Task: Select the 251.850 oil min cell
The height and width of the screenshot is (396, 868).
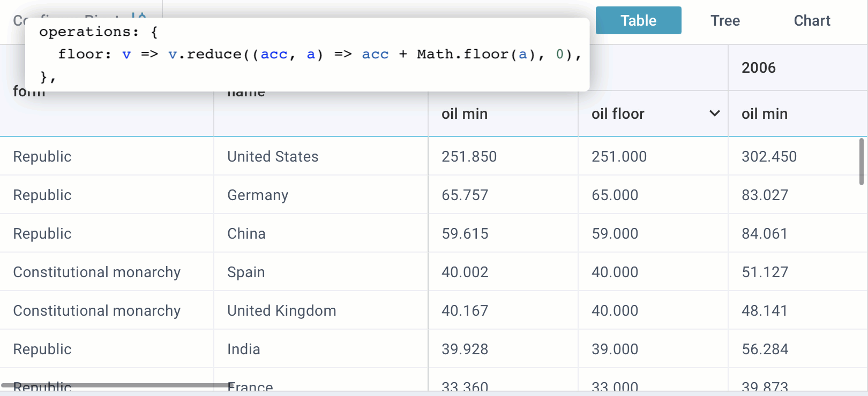Action: pyautogui.click(x=469, y=156)
